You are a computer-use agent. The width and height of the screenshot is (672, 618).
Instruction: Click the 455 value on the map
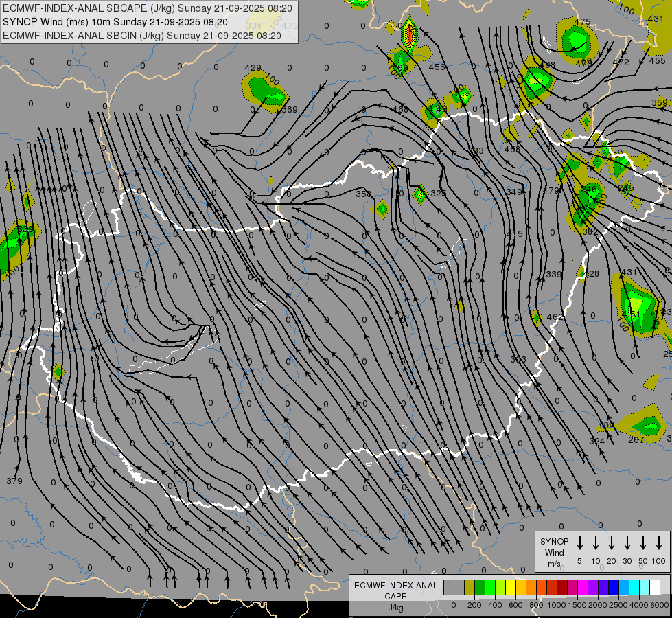click(x=657, y=60)
